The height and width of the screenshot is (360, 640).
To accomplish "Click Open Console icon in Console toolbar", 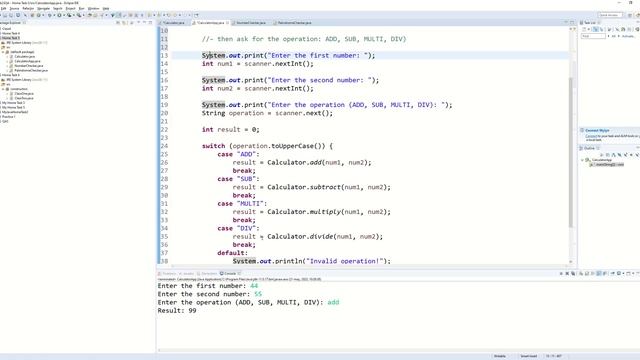I will (x=628, y=273).
